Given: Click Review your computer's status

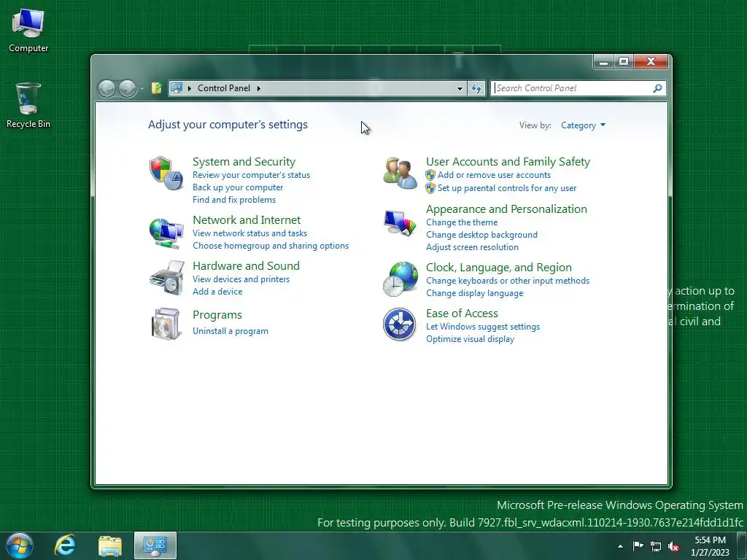Looking at the screenshot, I should pyautogui.click(x=251, y=175).
